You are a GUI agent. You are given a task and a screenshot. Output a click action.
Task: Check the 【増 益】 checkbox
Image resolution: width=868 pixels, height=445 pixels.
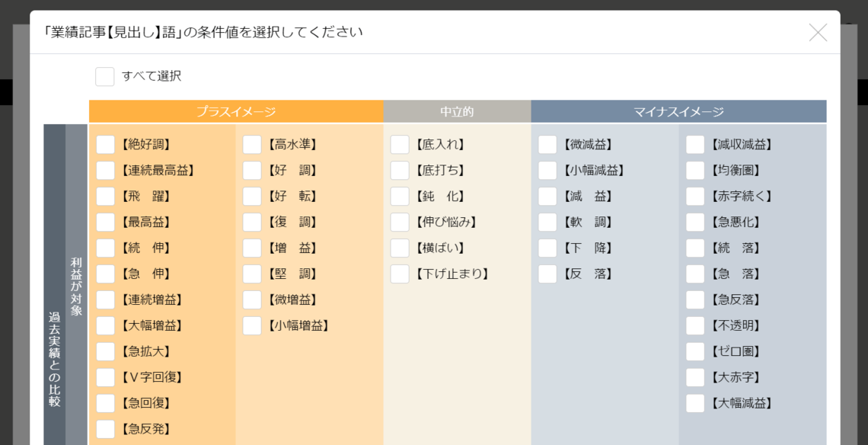tap(252, 248)
